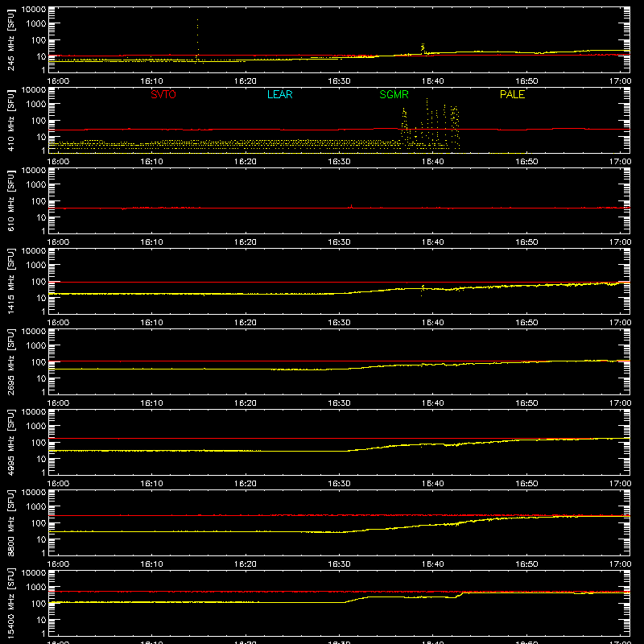
Task: Click the red SVTO station label
Action: pyautogui.click(x=163, y=94)
